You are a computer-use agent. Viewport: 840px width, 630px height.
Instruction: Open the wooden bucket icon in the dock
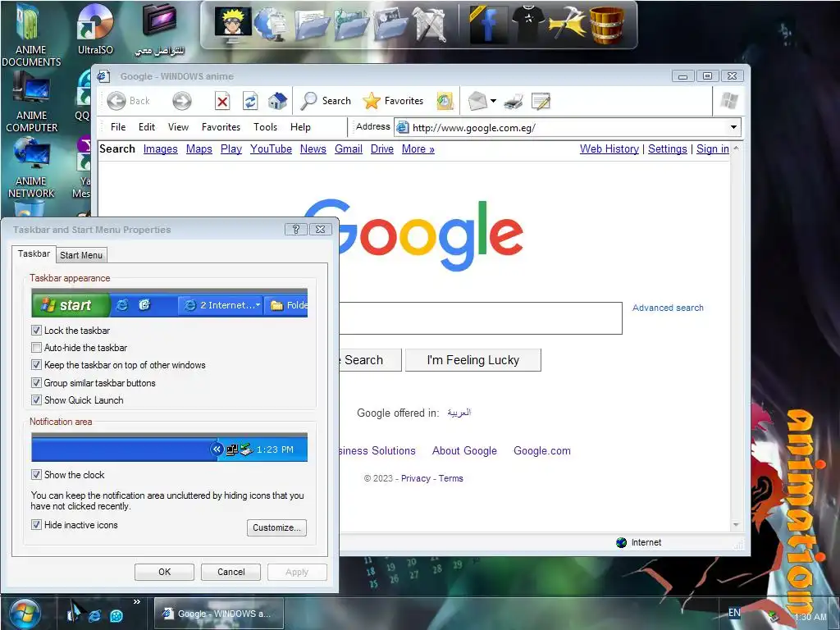(x=607, y=25)
